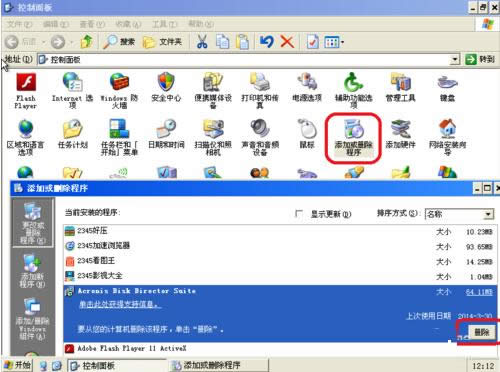Select the 2345好压 program row
Viewport: 500px width, 372px height.
coord(279,231)
